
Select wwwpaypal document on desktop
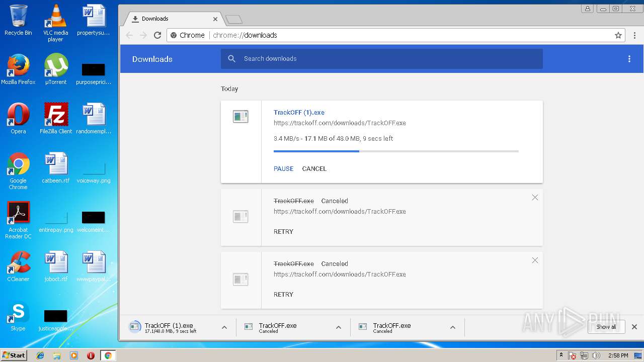click(x=93, y=266)
